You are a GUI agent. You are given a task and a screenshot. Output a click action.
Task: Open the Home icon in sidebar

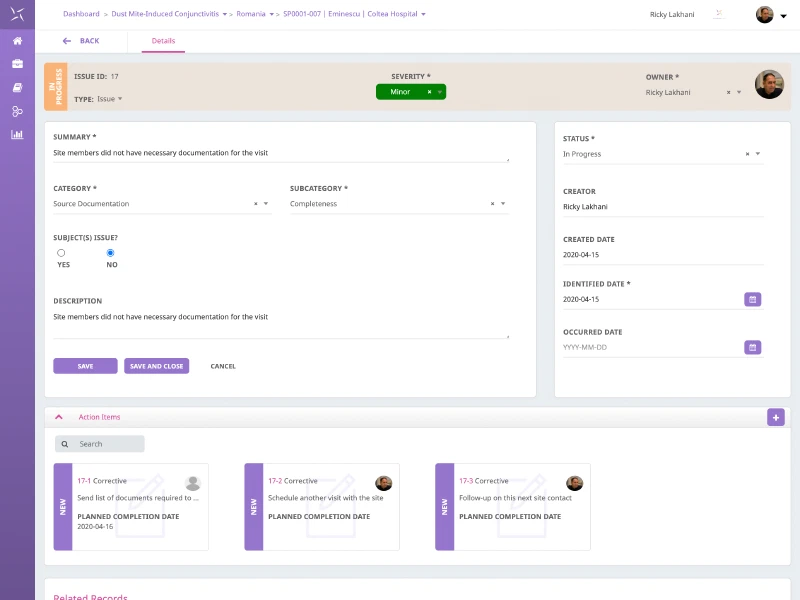point(17,41)
